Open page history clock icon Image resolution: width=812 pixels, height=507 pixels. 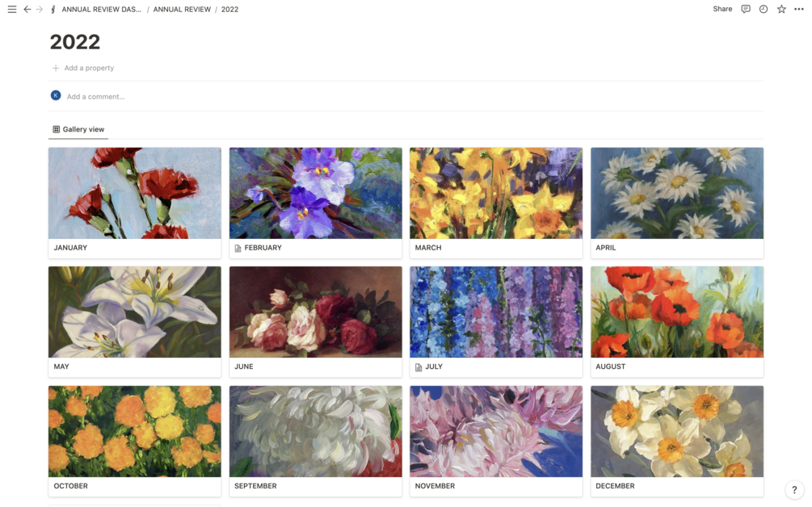[764, 9]
